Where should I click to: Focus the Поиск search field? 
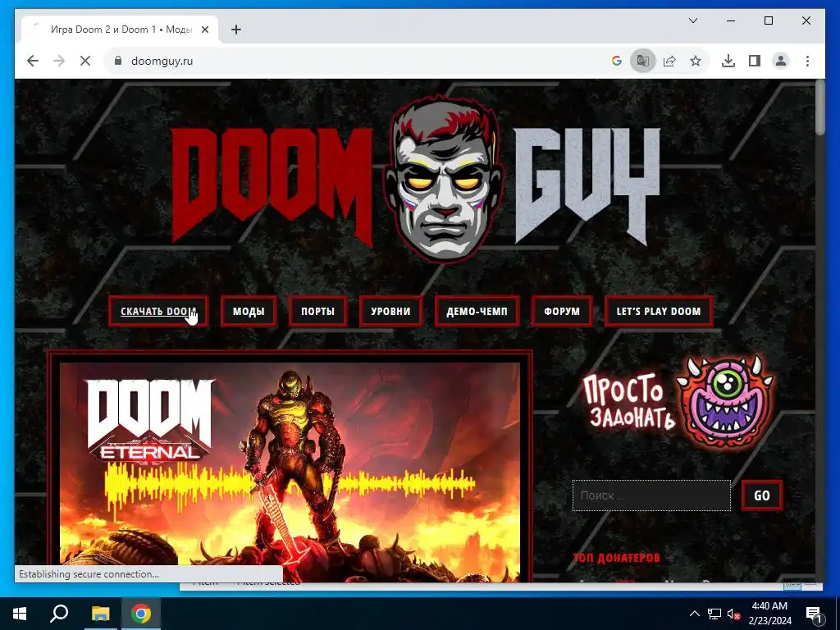point(651,495)
